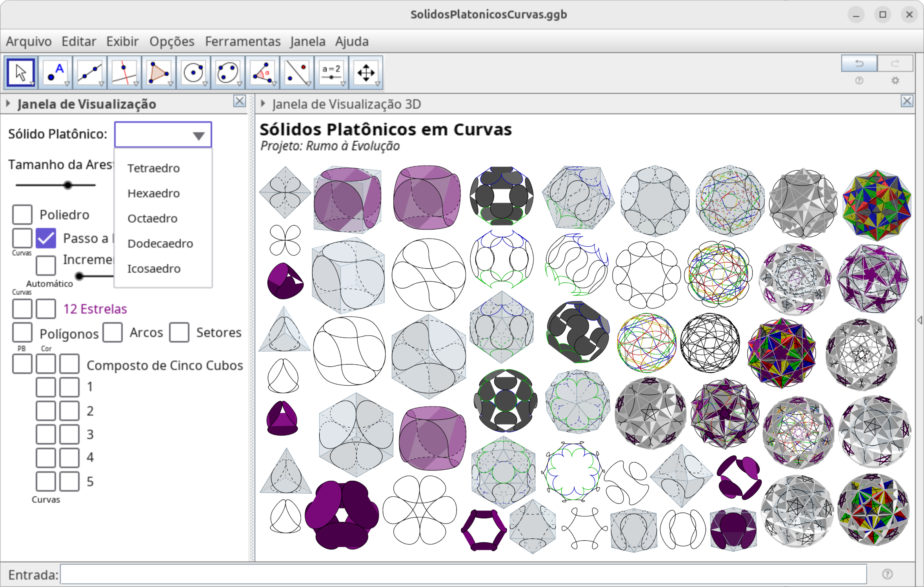Open the Ferramentas menu
Viewport: 924px width, 587px height.
pyautogui.click(x=243, y=41)
